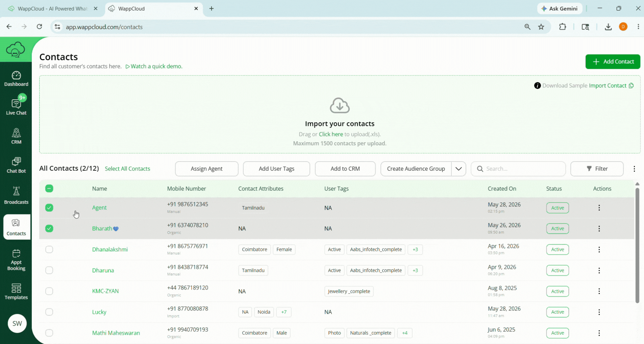Image resolution: width=644 pixels, height=344 pixels.
Task: Click the WappCloud cloud logo
Action: click(x=16, y=50)
